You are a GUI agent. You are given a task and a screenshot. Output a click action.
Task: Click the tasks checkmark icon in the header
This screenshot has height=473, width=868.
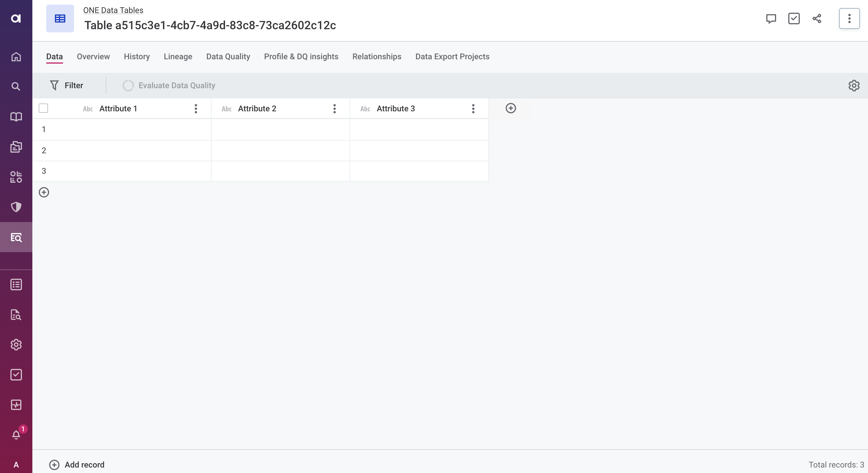point(794,19)
